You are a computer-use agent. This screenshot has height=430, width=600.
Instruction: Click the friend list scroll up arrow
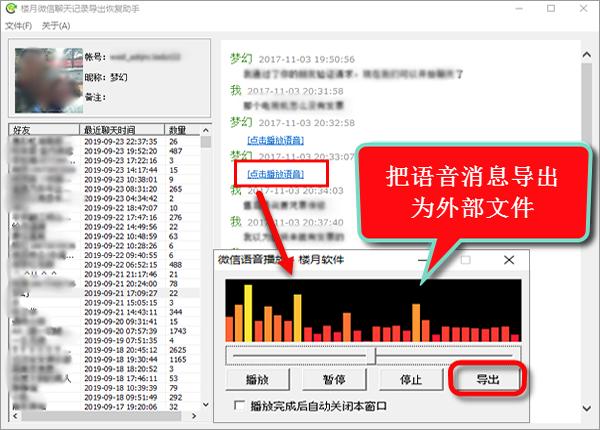pos(206,130)
